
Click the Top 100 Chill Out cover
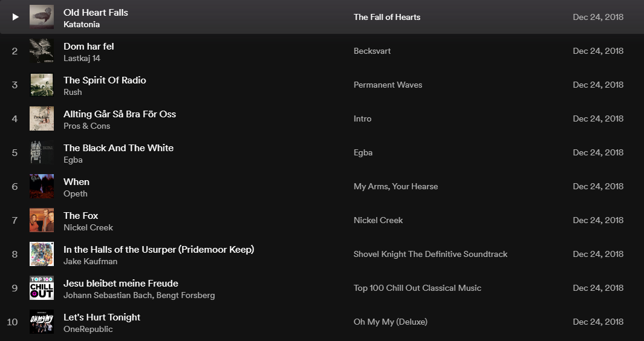click(42, 288)
